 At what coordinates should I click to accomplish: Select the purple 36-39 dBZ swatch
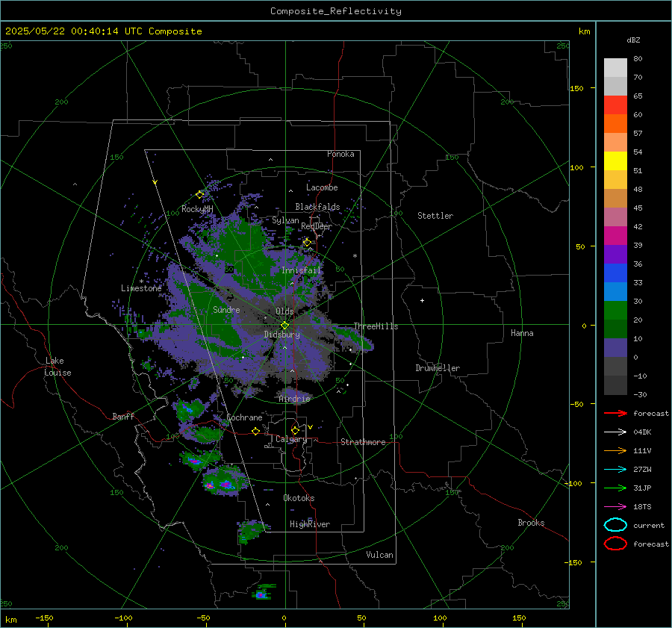tap(615, 254)
